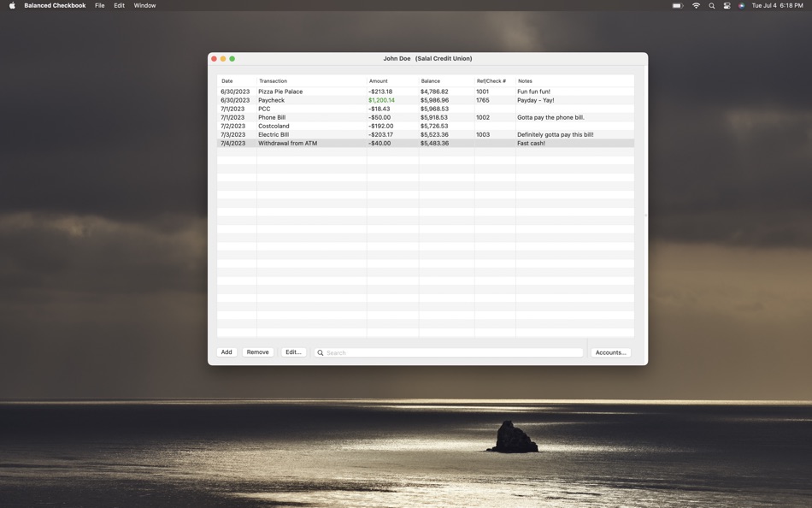Screen dimensions: 812x508
Task: Click check number 1001
Action: (x=482, y=92)
